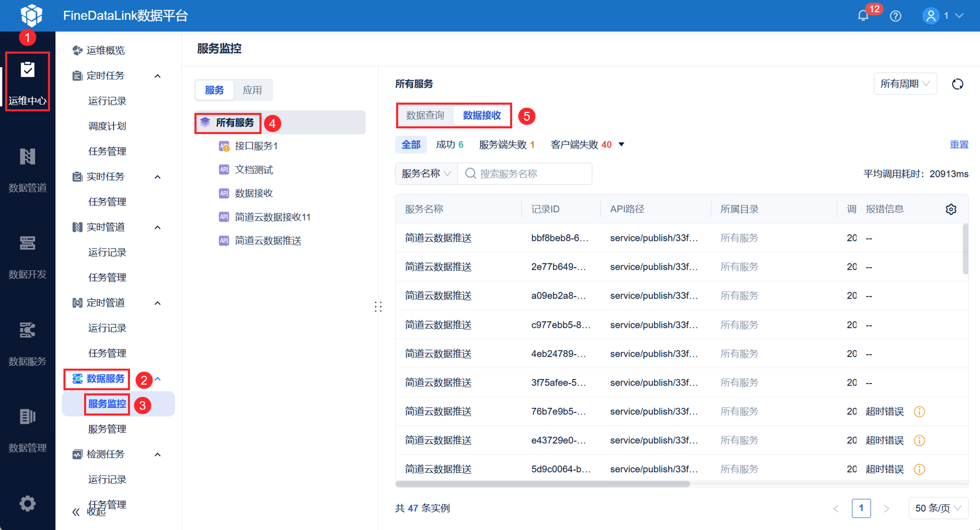The height and width of the screenshot is (530, 980).
Task: Click the API icon beside 文档测试
Action: coord(224,170)
